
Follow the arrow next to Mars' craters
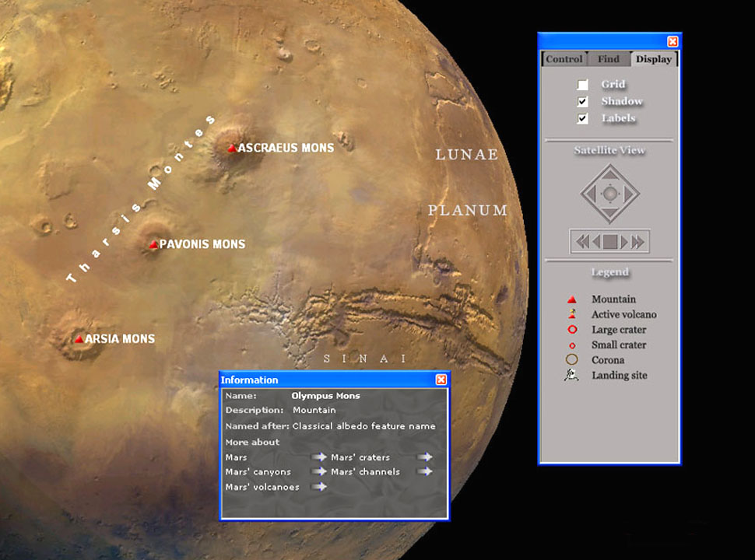click(x=425, y=457)
